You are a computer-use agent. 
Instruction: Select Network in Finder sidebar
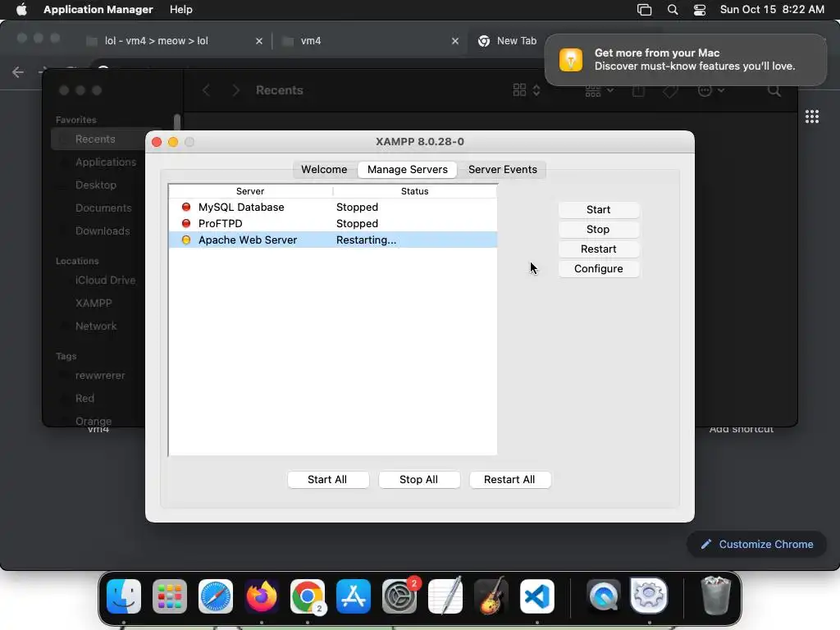point(96,326)
